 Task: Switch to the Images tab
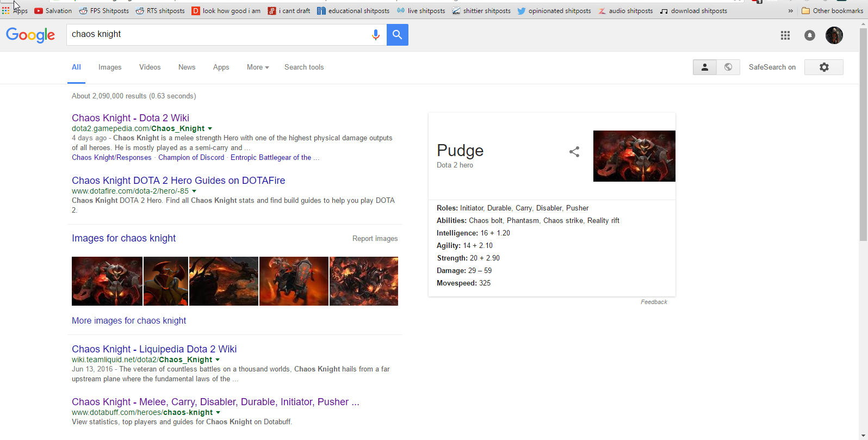coord(110,67)
